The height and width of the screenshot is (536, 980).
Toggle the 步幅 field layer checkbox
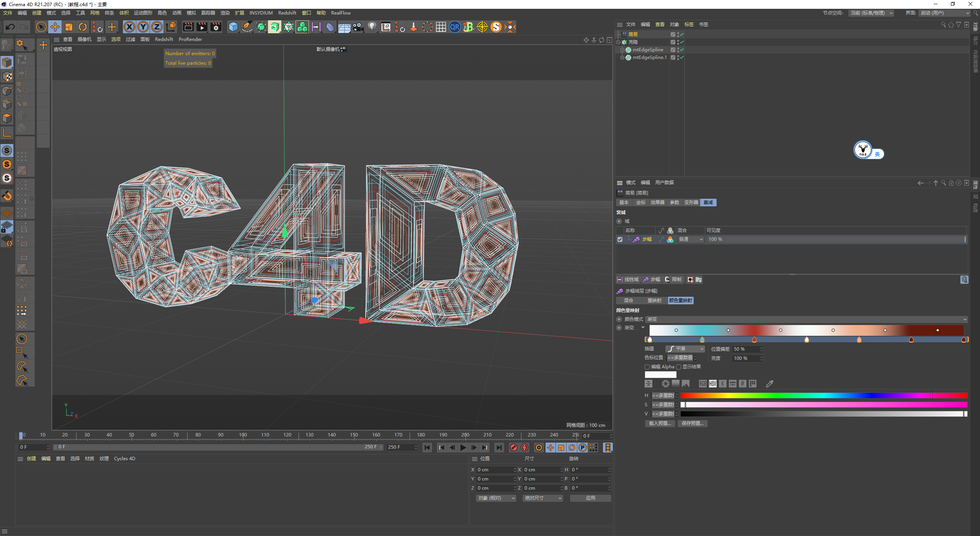coord(620,239)
